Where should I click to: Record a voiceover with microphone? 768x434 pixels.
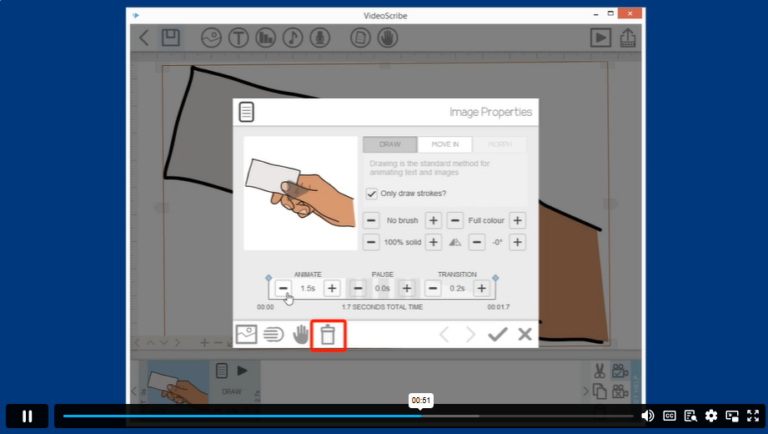click(320, 38)
